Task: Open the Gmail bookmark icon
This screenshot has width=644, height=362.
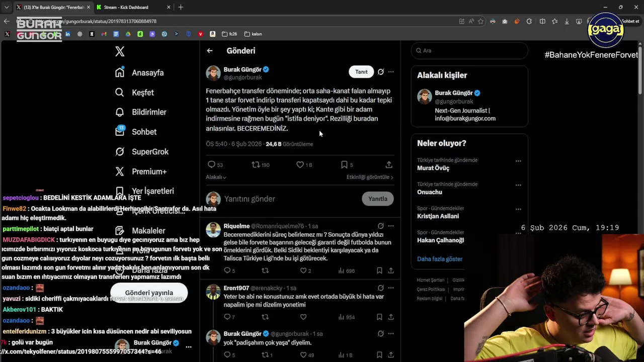Action: pos(104,34)
